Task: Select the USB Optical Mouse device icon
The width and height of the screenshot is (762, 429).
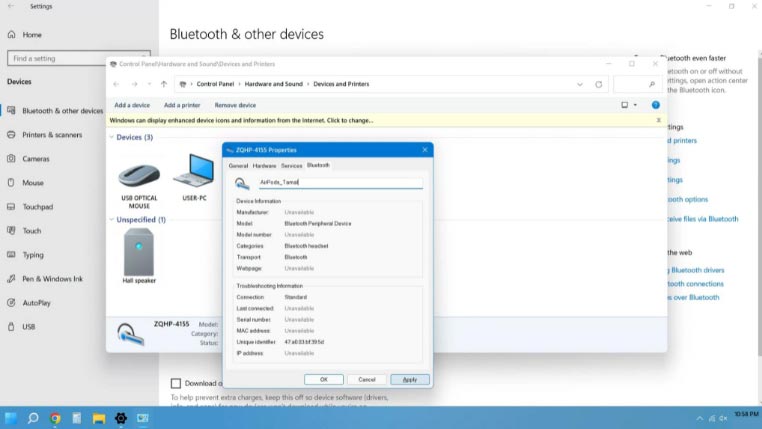Action: [x=139, y=176]
